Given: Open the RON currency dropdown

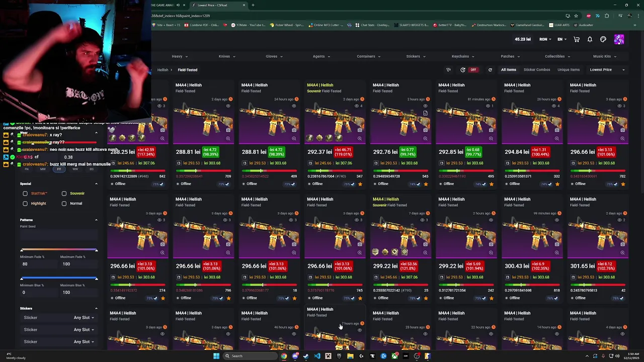Looking at the screenshot, I should tap(545, 39).
